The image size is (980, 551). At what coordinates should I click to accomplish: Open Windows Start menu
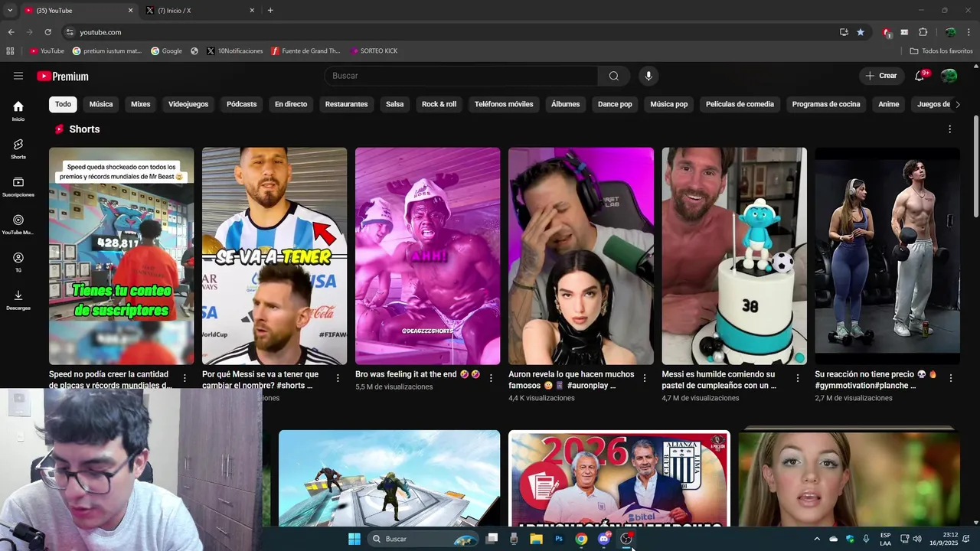[x=354, y=539]
